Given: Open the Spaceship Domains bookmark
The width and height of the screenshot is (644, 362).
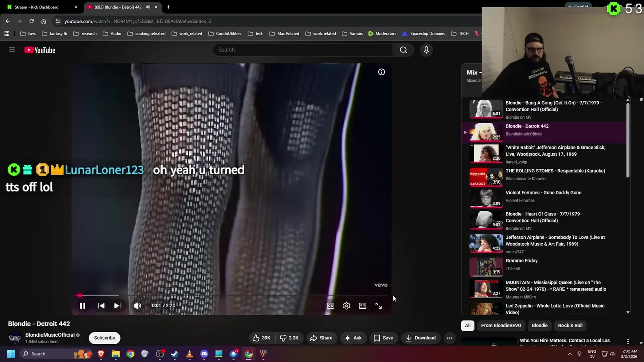Looking at the screenshot, I should pos(423,33).
